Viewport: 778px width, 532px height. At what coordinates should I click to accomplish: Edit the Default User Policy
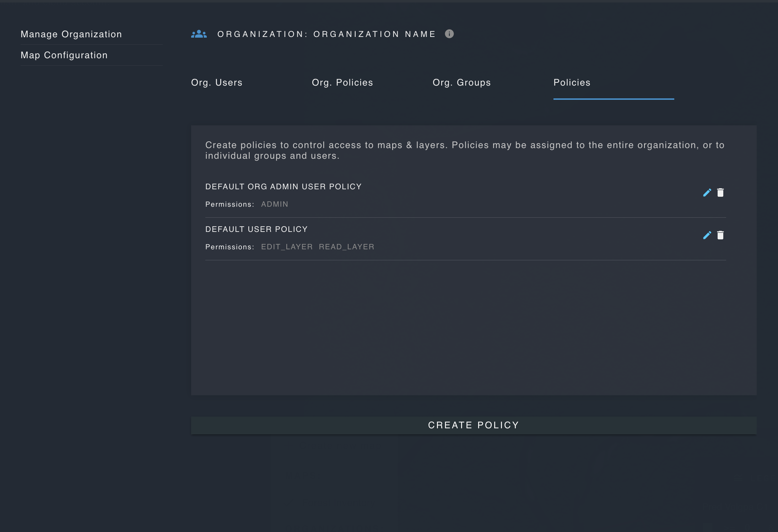(707, 235)
